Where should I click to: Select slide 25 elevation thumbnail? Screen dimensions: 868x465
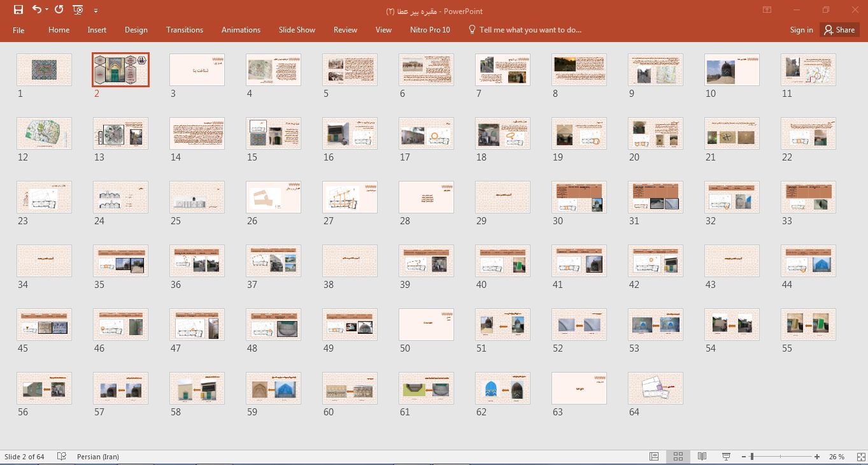tap(197, 197)
